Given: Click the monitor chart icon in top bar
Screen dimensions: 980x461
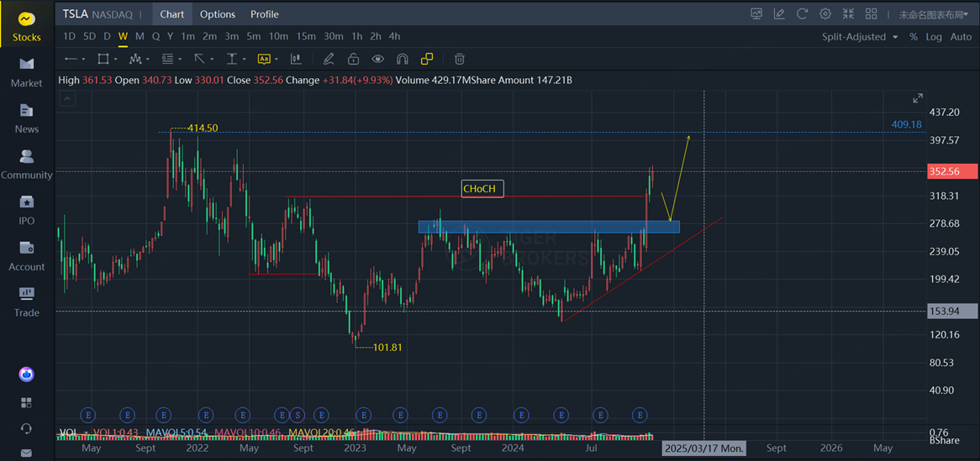Looking at the screenshot, I should 756,13.
